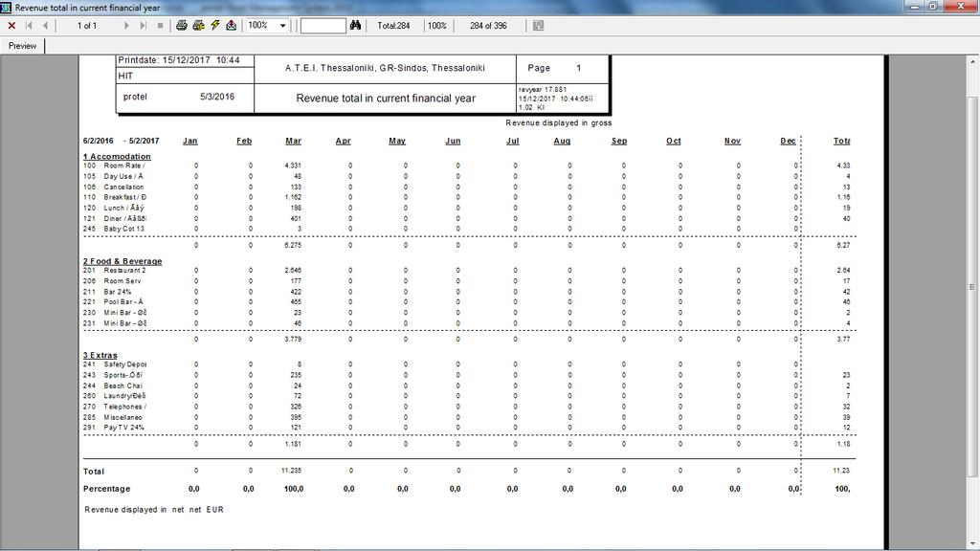
Task: Close the preview with the red X
Action: [x=11, y=26]
